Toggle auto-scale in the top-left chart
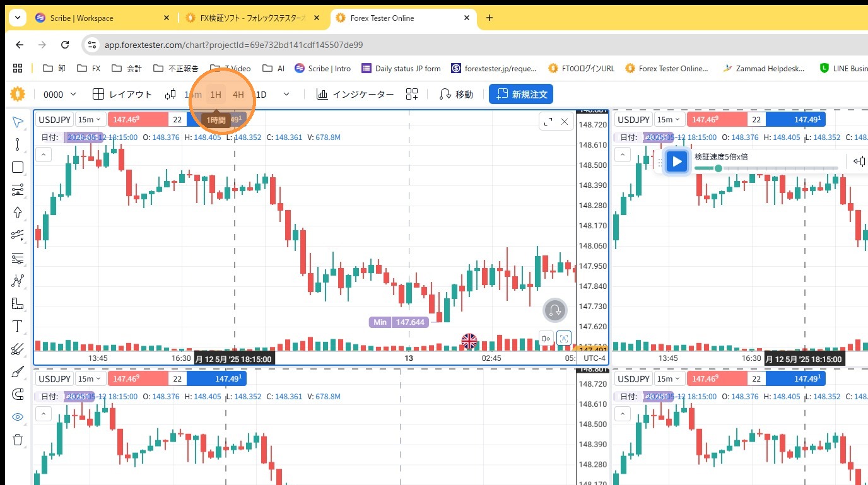 (565, 339)
